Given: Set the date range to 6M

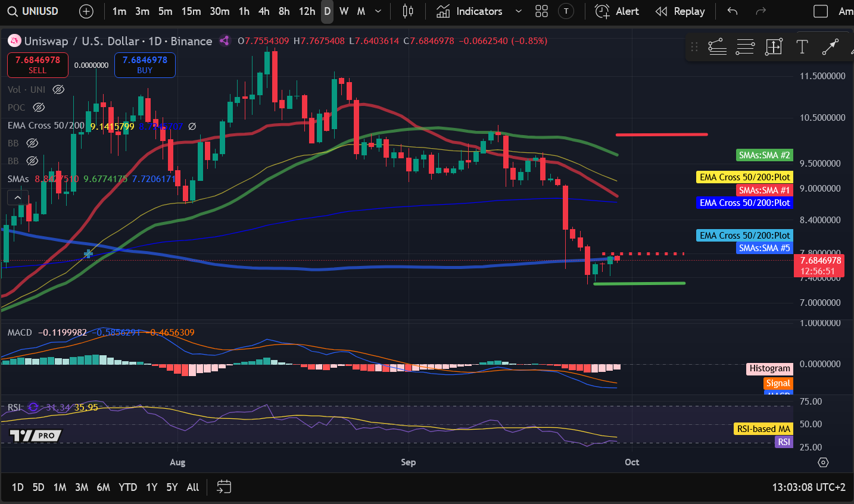Looking at the screenshot, I should pos(104,487).
